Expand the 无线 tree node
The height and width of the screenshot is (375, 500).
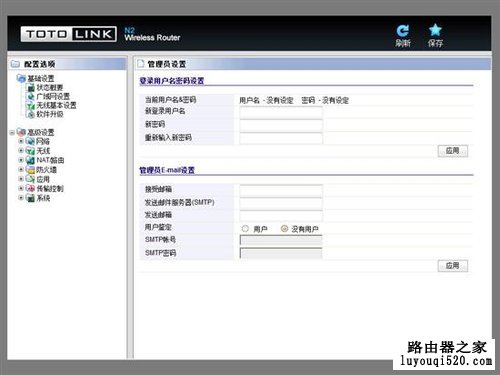click(21, 151)
